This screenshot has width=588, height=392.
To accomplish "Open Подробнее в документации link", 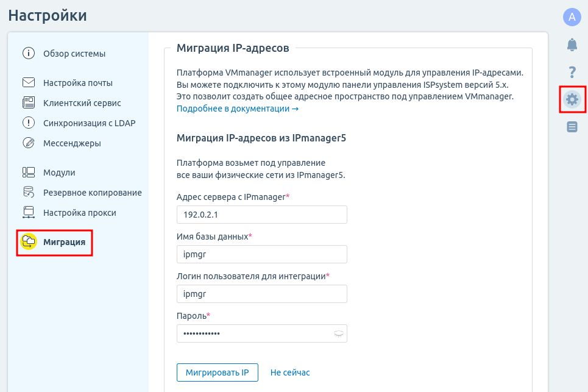I will (237, 109).
